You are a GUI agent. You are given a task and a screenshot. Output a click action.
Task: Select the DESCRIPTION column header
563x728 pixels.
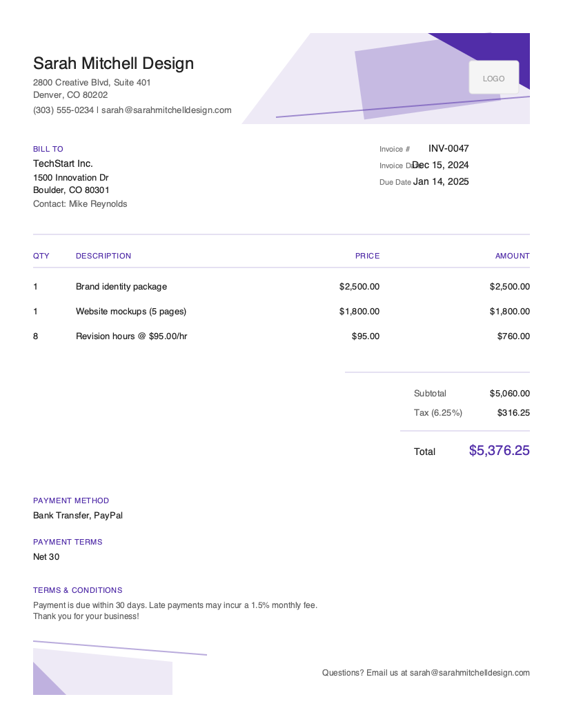pyautogui.click(x=103, y=256)
